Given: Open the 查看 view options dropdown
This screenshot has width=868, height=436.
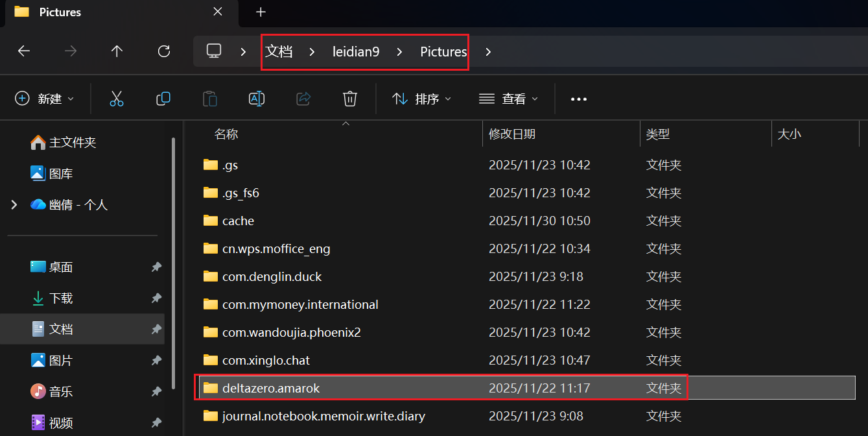Looking at the screenshot, I should pos(508,99).
